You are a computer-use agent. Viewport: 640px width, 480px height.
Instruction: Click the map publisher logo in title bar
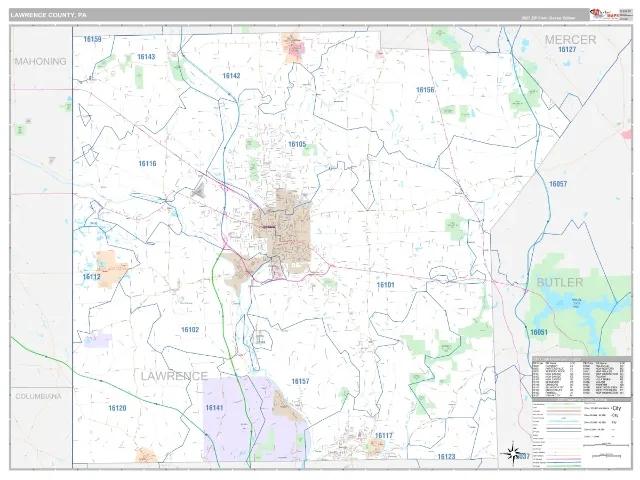click(605, 14)
